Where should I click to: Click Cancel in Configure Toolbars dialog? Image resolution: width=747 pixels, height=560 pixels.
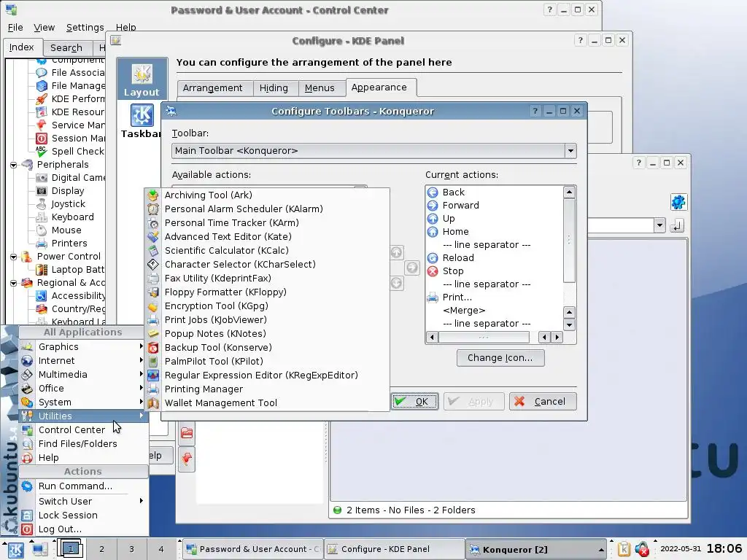(543, 402)
